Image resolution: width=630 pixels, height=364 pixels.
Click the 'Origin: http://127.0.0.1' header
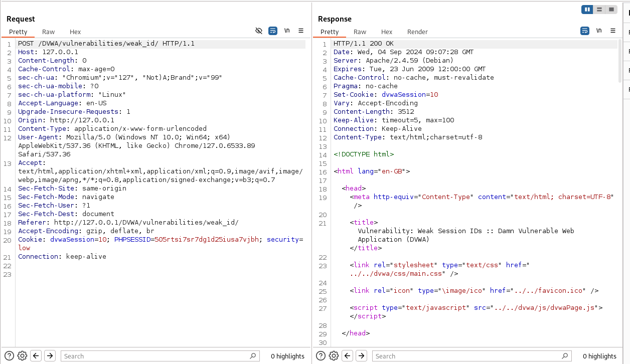coord(66,120)
